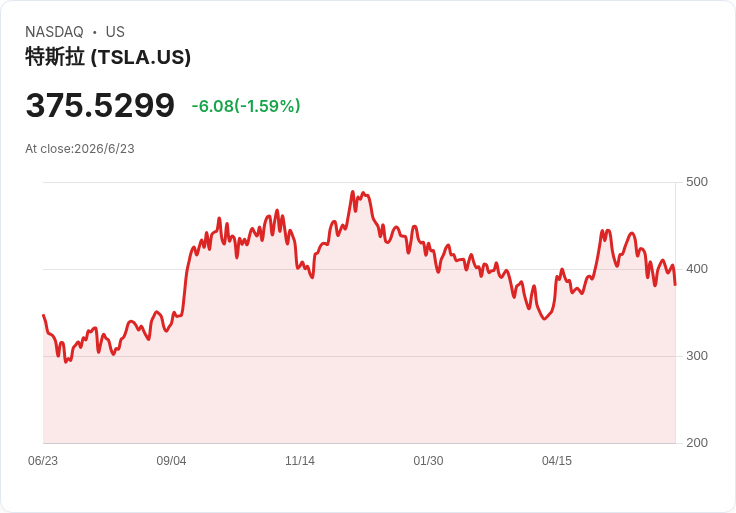Click the leftmost start of the price line

coord(44,315)
